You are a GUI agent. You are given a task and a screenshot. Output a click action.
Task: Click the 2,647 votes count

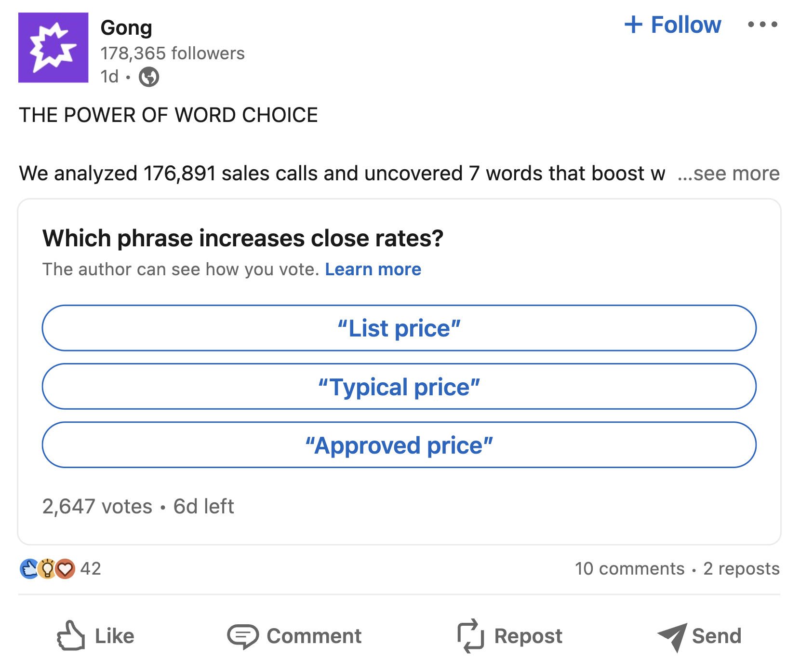pos(97,507)
